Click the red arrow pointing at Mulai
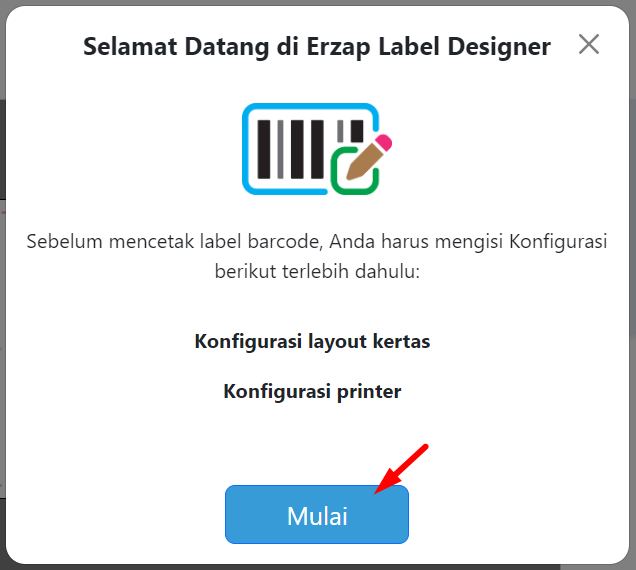Screen dimensions: 636x570 pyautogui.click(x=401, y=469)
